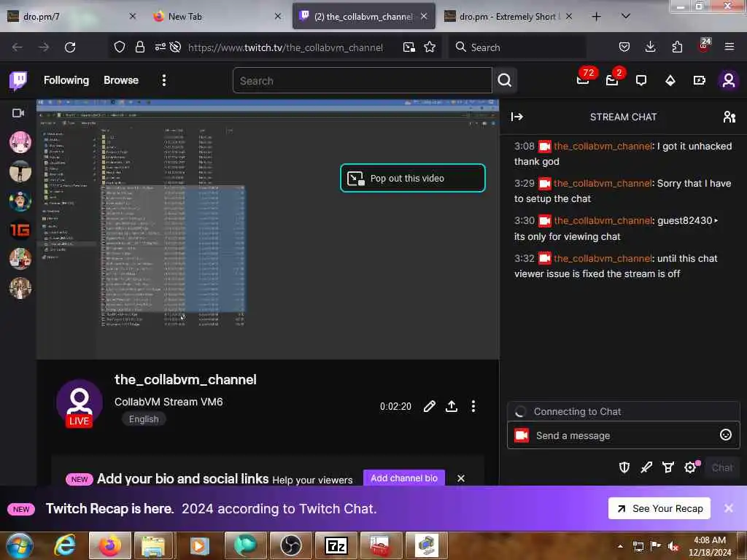Click into the Twitch Search field
The width and height of the screenshot is (747, 560).
coord(362,80)
